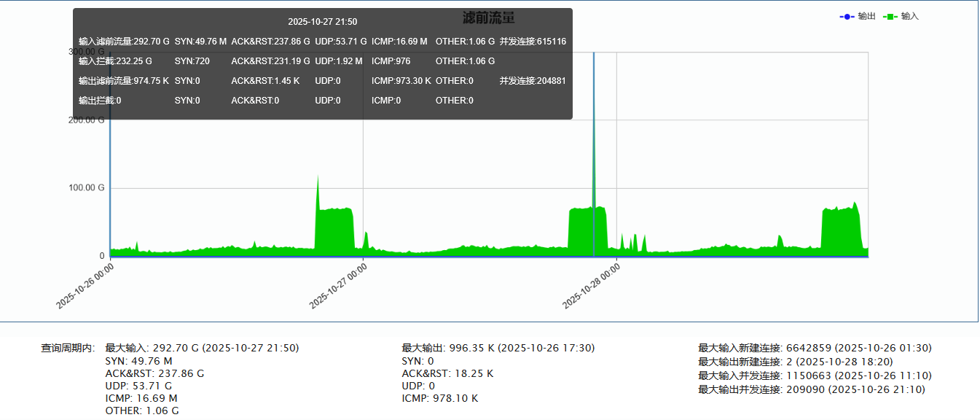
Task: Click the 最大输入并发连接 1150663 statistic
Action: [x=815, y=376]
